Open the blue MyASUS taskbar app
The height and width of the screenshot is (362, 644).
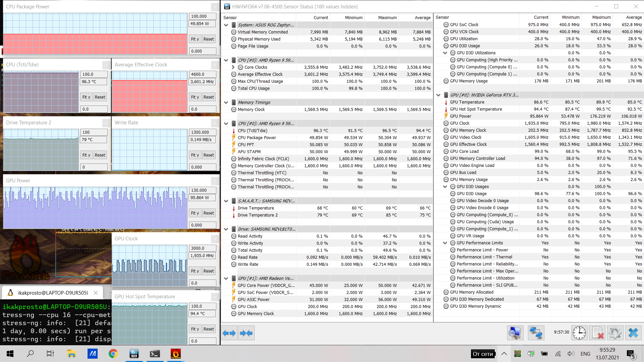(x=92, y=354)
